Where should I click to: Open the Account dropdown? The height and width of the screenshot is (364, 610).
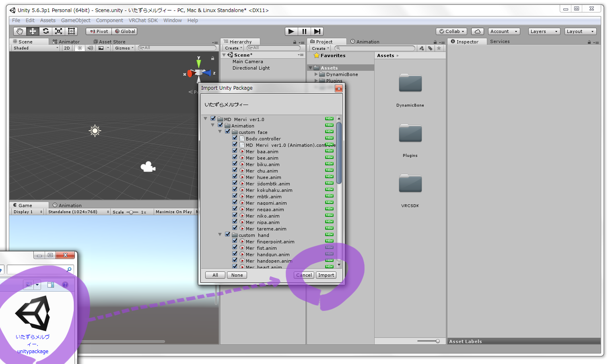504,31
